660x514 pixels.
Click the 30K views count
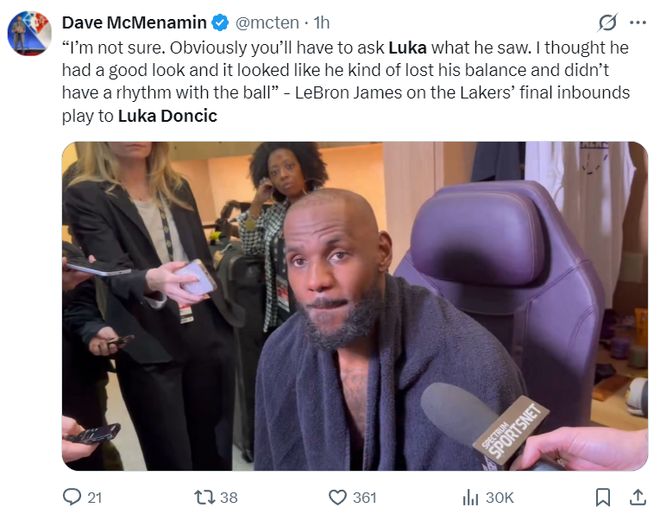pos(499,497)
